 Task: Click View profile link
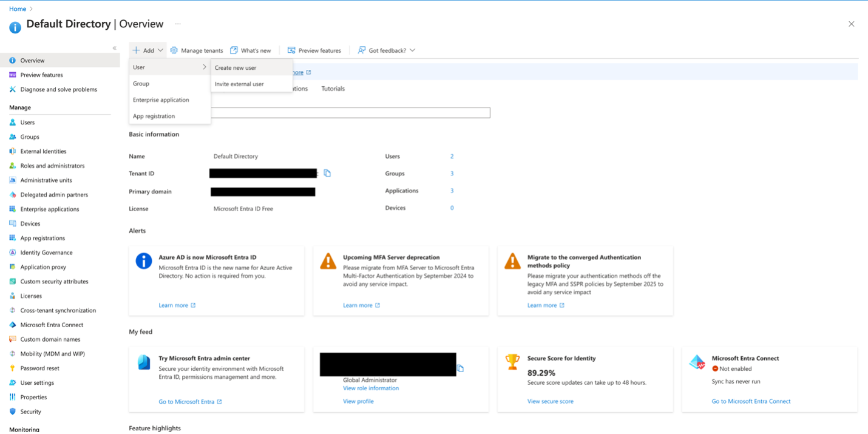click(x=358, y=401)
